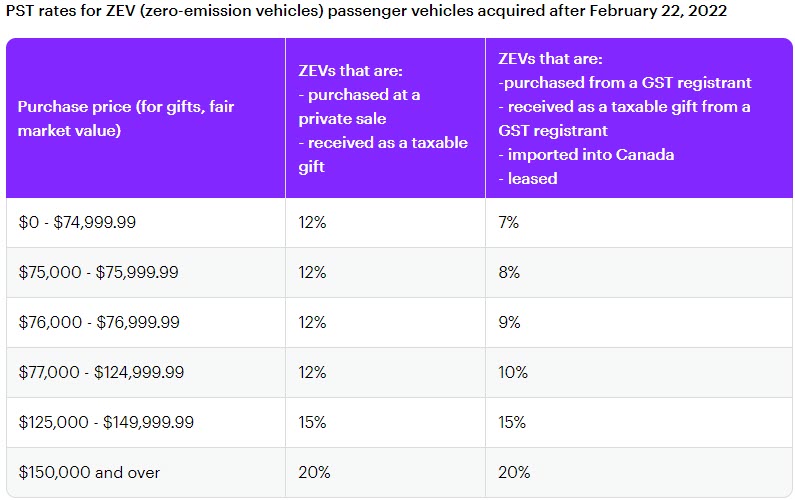Click GST registrant 20% in the $150,000 row

(513, 472)
